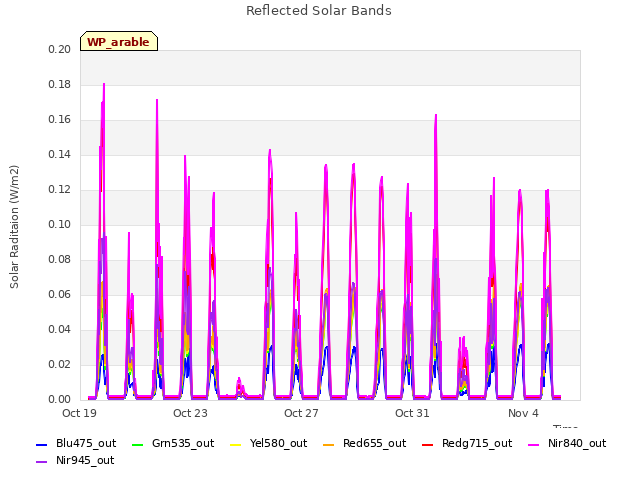
Task: Click the Yel580_out yellow legend swatch
Action: click(x=236, y=444)
